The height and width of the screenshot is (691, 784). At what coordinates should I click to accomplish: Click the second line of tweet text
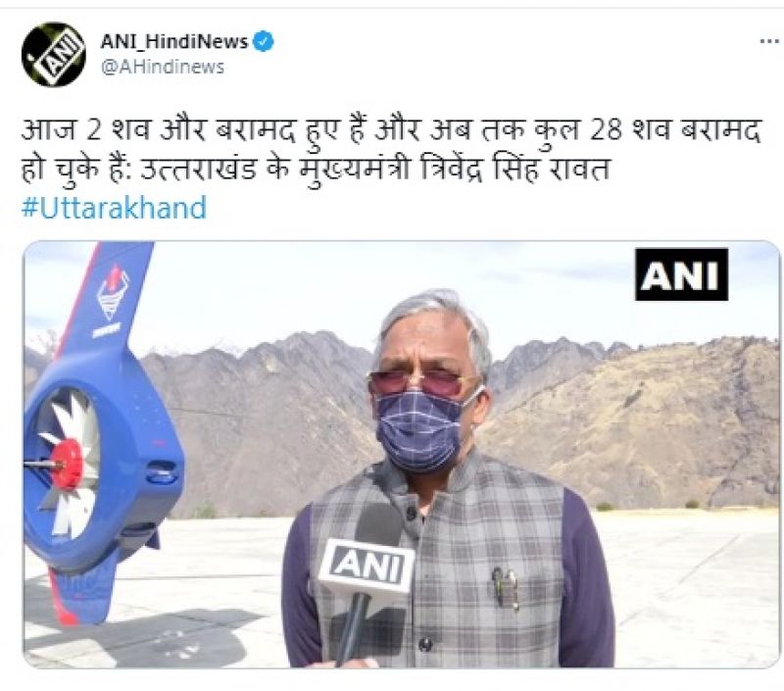(316, 169)
